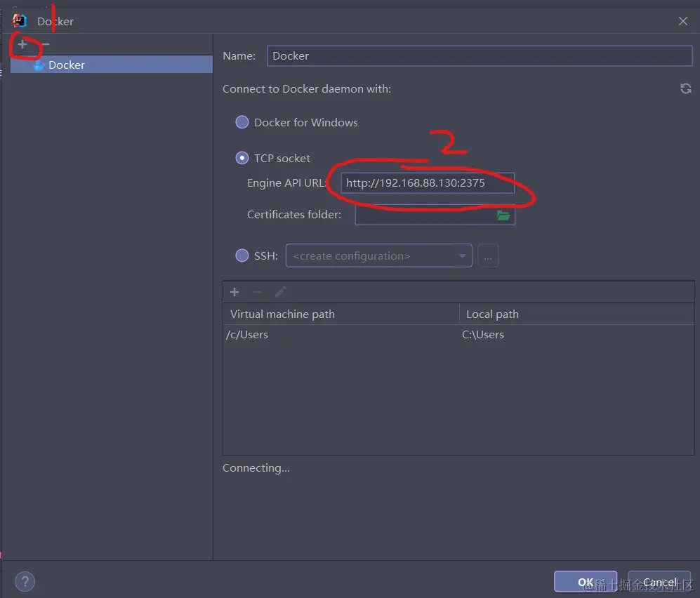Remove selected Docker configuration with minus icon
Viewport: 700px width, 598px height.
click(45, 44)
